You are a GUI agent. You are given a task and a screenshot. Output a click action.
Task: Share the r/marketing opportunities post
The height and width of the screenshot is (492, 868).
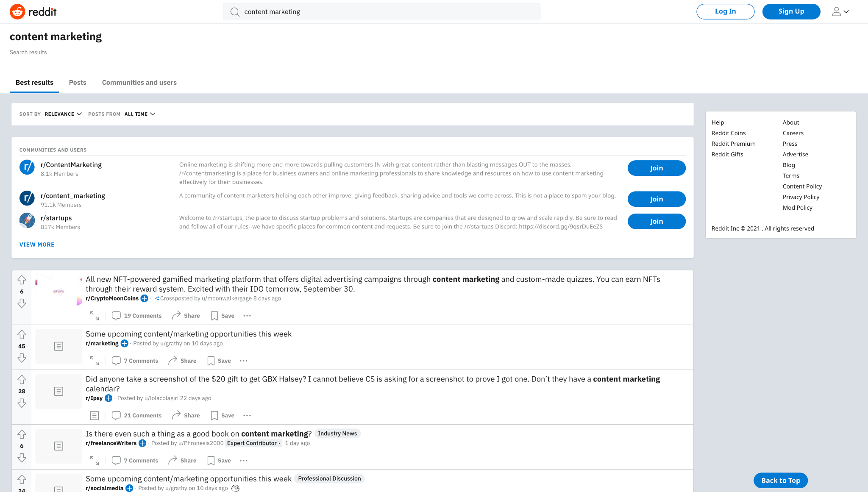click(182, 361)
